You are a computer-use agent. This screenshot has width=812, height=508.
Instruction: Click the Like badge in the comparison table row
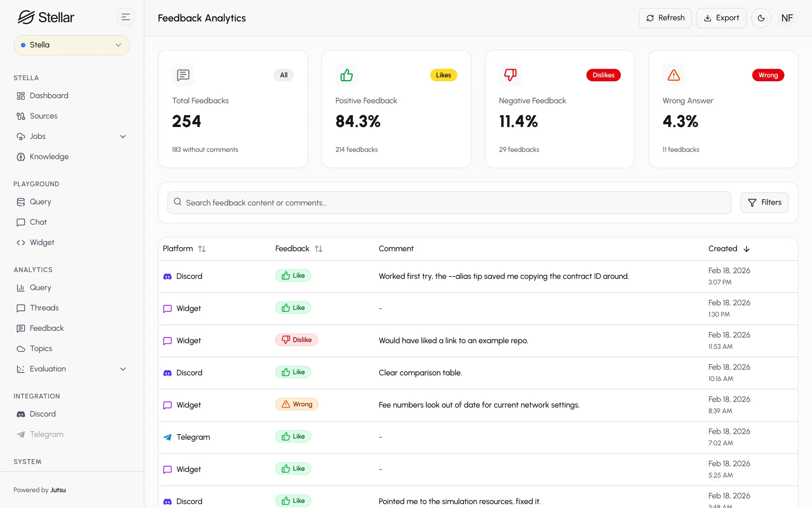293,372
